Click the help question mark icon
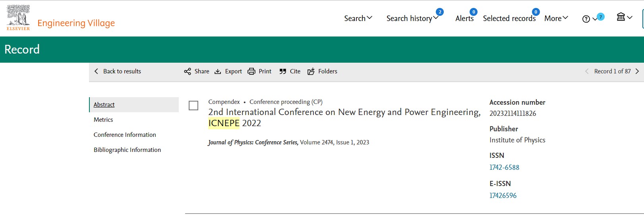 point(586,19)
